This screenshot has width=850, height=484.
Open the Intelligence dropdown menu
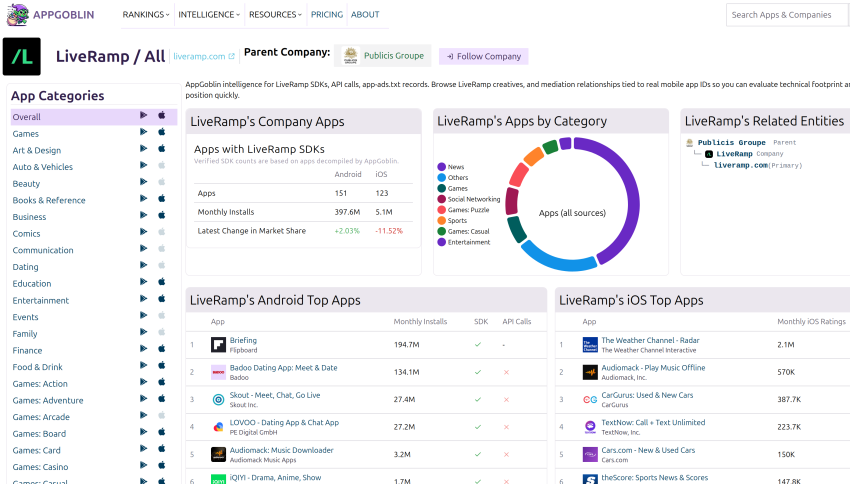click(x=209, y=15)
